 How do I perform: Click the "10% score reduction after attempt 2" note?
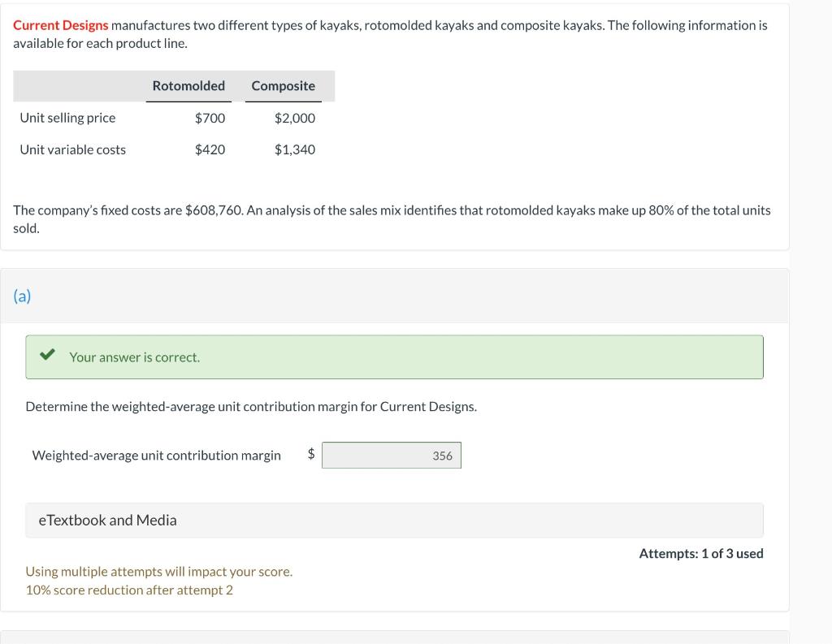(x=129, y=590)
